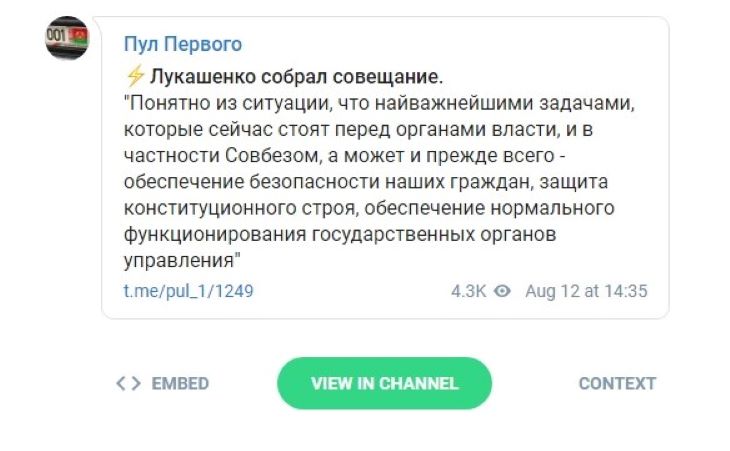
Task: Click the Aug 12 at 14:35 timestamp
Action: pos(586,291)
